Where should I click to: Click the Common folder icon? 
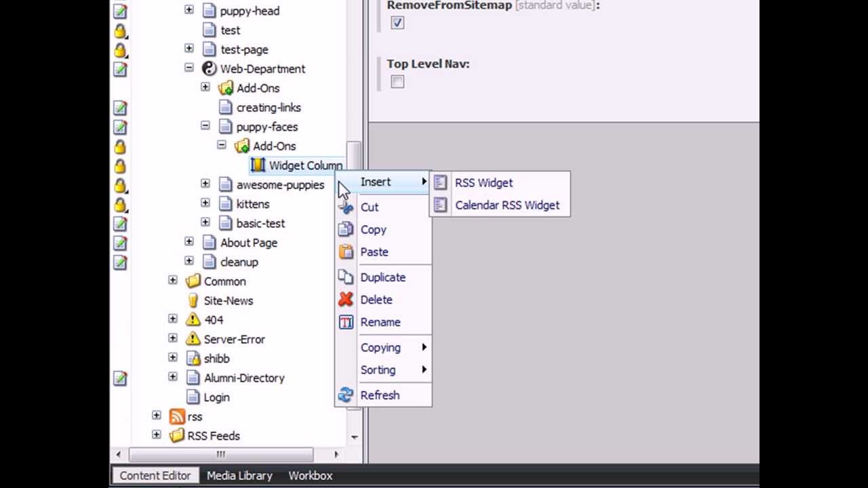[193, 281]
